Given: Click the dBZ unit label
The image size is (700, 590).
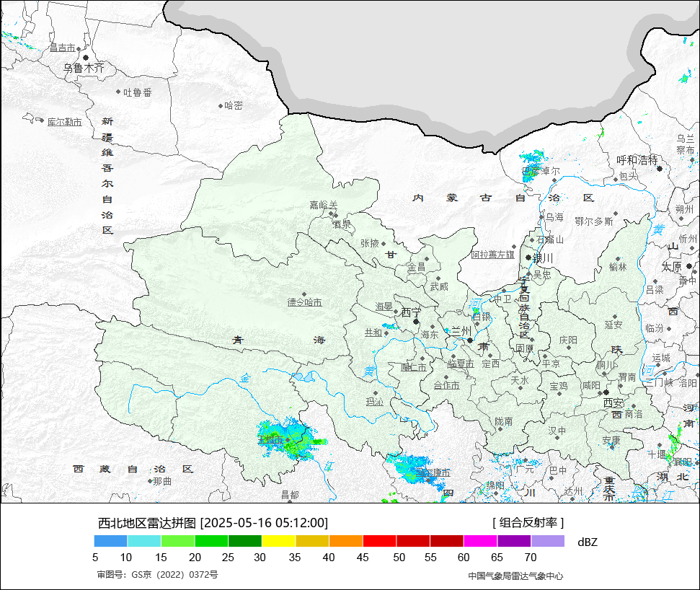Looking at the screenshot, I should tap(587, 542).
